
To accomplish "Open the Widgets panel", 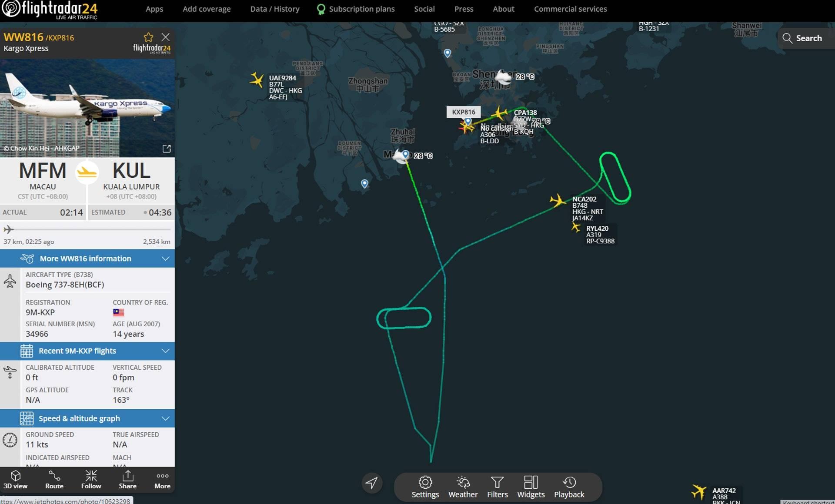I will pos(531,487).
